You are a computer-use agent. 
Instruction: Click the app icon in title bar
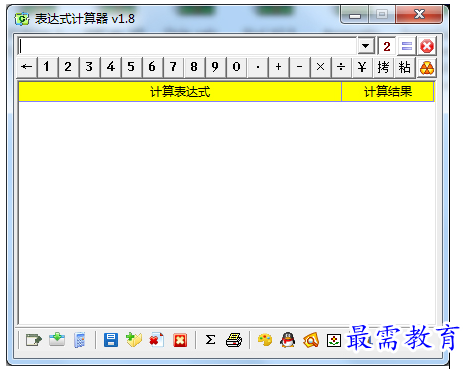pyautogui.click(x=22, y=19)
